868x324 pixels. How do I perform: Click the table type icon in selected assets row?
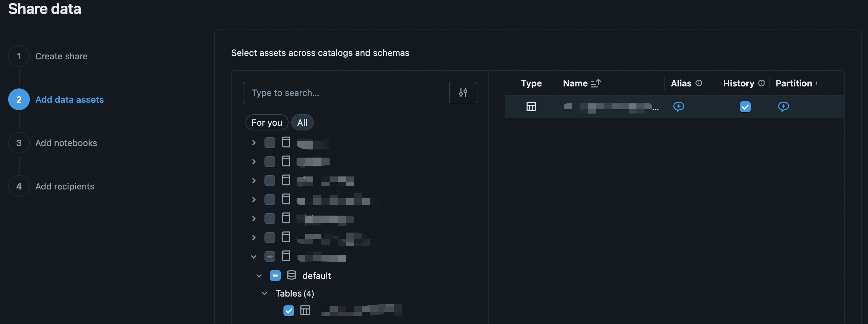(531, 107)
